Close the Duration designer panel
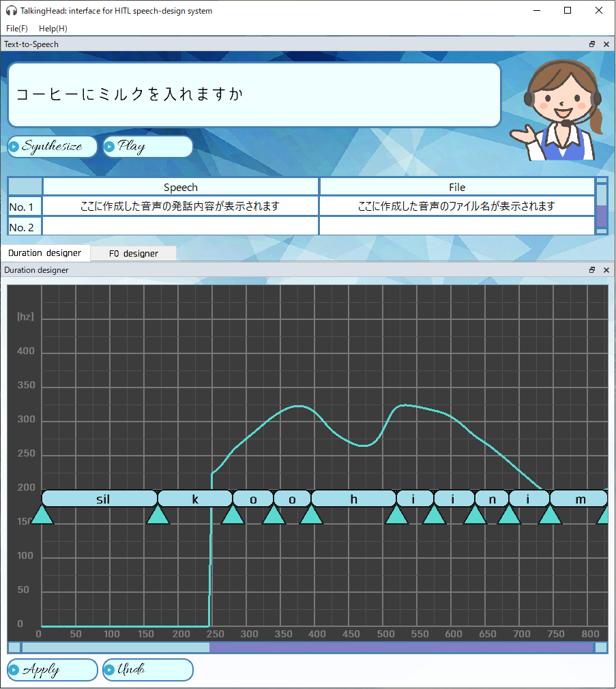 tap(606, 269)
